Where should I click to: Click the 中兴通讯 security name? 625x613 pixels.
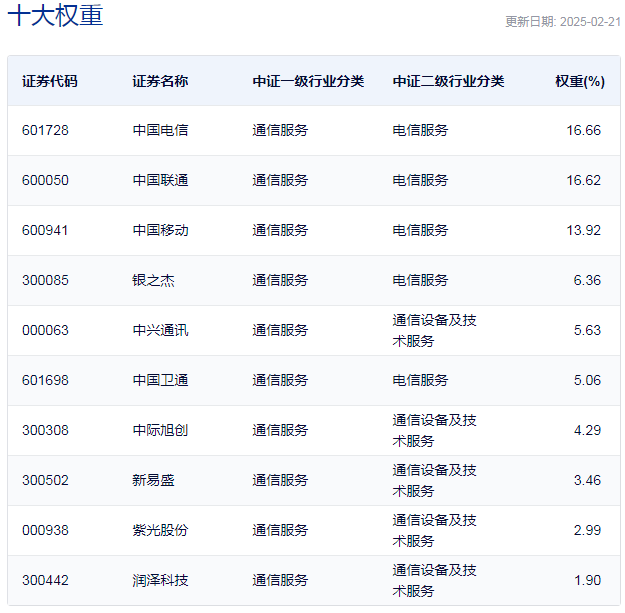tap(160, 330)
